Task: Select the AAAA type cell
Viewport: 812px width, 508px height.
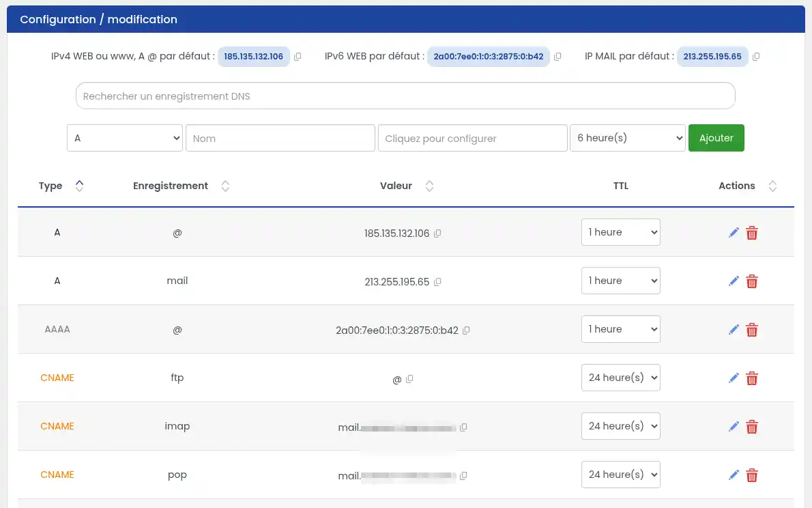Action: [x=57, y=329]
